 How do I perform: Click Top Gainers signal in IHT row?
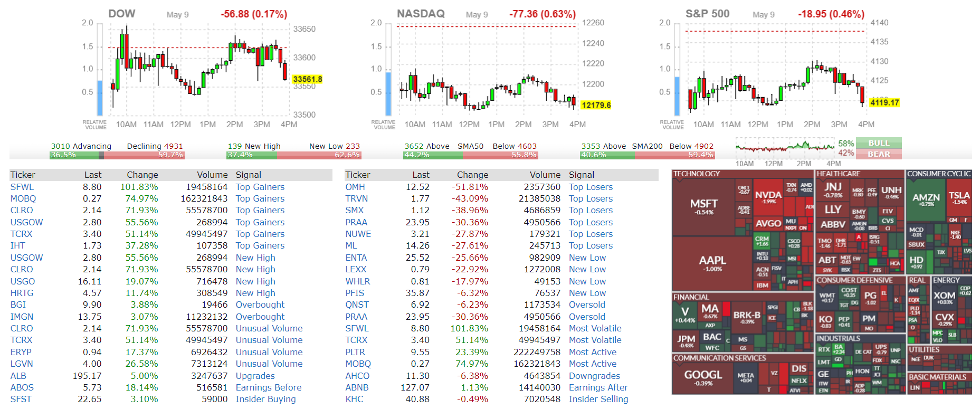(260, 245)
